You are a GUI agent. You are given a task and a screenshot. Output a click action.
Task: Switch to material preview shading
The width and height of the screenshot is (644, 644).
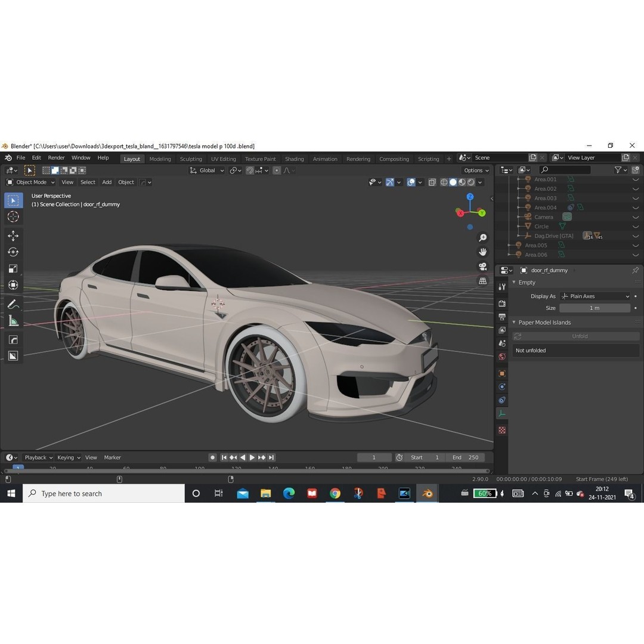(462, 182)
